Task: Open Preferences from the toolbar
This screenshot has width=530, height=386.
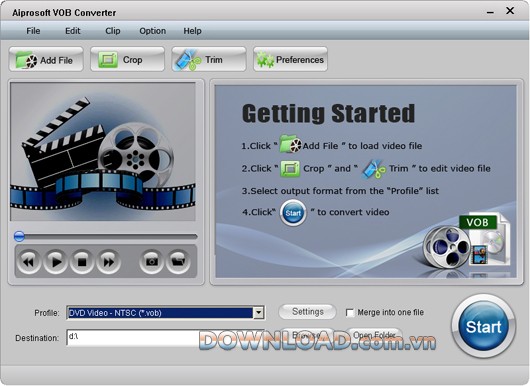Action: point(290,59)
